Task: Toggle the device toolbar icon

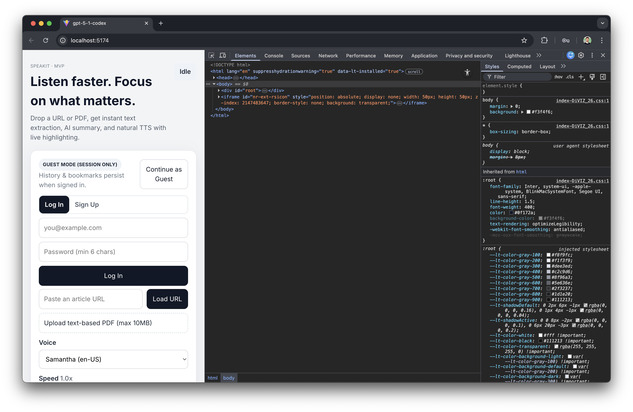Action: pos(222,56)
